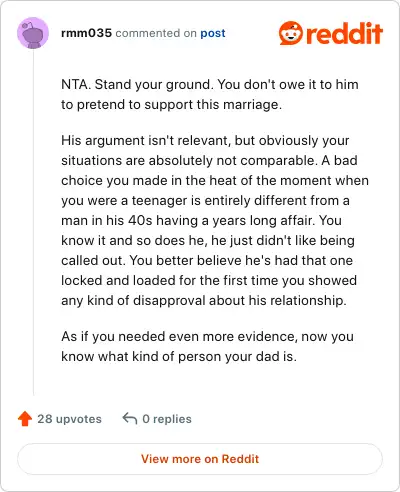Click the "His argument isn't relevant" line

(205, 141)
